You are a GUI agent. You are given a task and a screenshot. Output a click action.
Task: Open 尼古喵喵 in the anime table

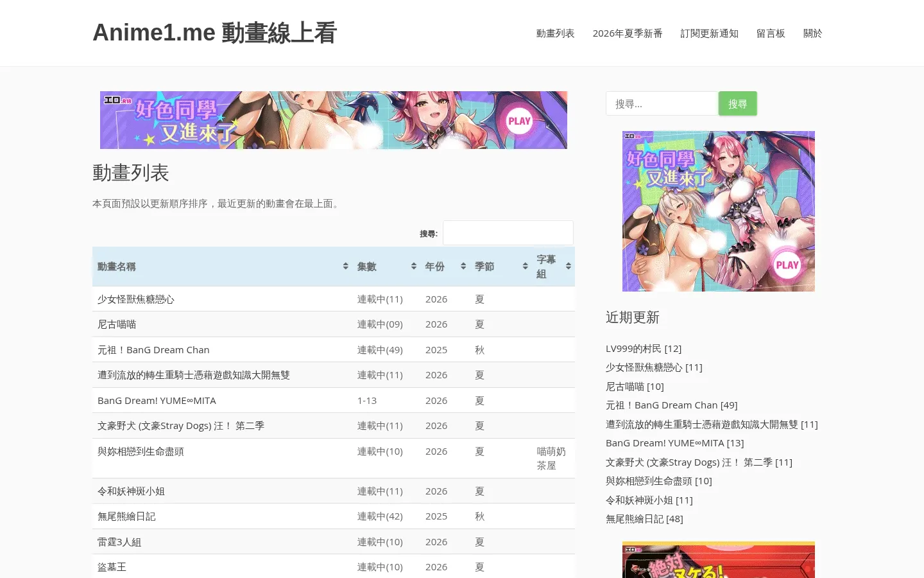[x=117, y=324]
